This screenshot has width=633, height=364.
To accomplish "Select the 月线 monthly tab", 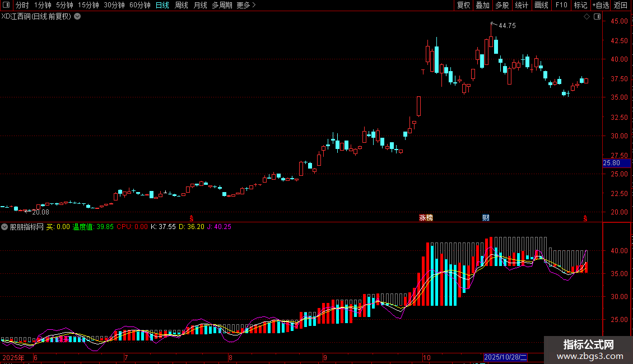I will pos(200,5).
